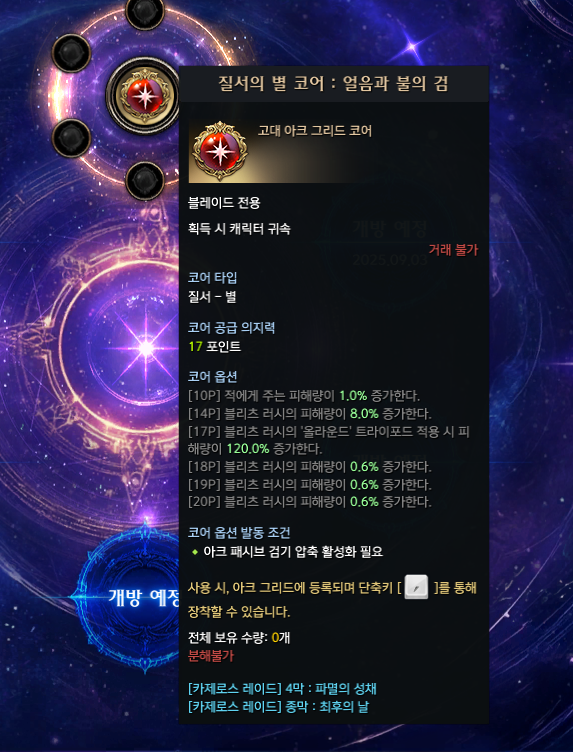
Task: Click the 분해불가 red text
Action: pos(211,656)
